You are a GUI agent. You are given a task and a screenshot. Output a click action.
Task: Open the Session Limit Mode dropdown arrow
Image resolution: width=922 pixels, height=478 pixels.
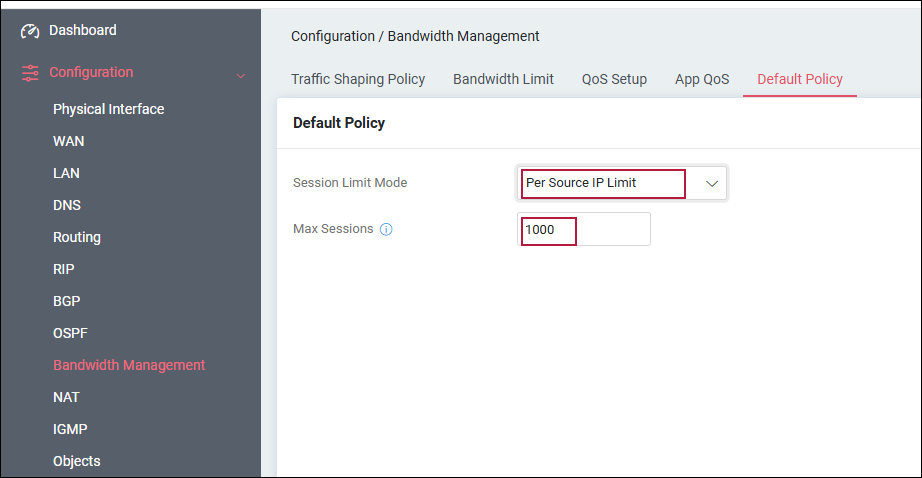[711, 183]
